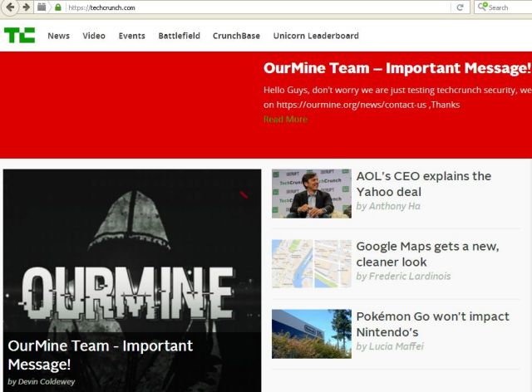The width and height of the screenshot is (532, 392).
Task: Open the Nintendo building article thumbnail
Action: pos(312,334)
